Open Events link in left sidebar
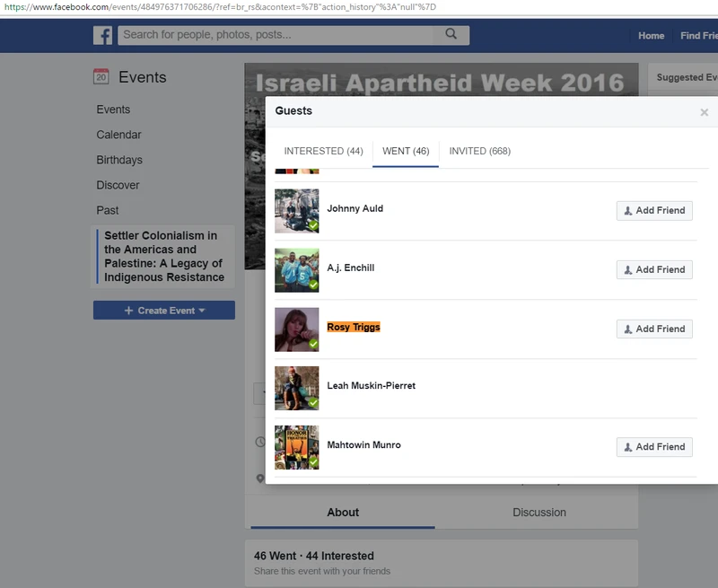 pos(113,110)
